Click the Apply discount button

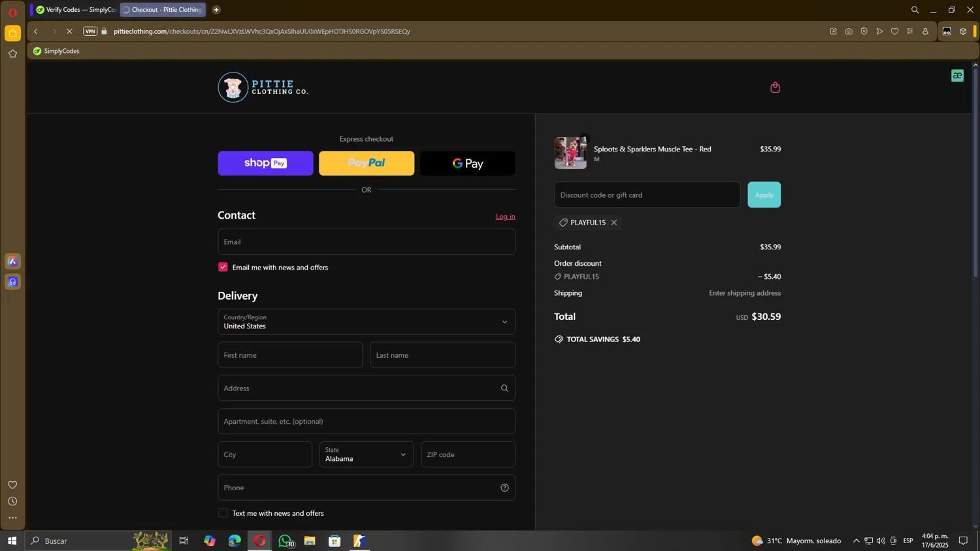coord(764,195)
